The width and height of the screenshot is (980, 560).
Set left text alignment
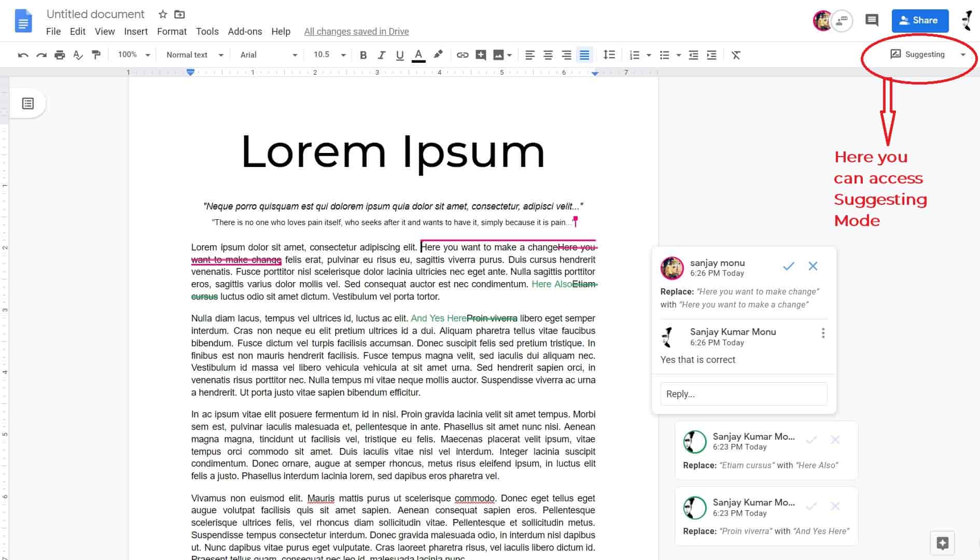coord(529,55)
